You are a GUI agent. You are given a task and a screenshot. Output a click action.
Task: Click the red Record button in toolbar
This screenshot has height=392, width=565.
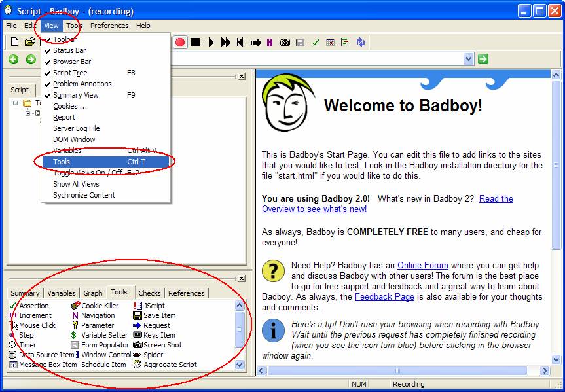pyautogui.click(x=179, y=43)
